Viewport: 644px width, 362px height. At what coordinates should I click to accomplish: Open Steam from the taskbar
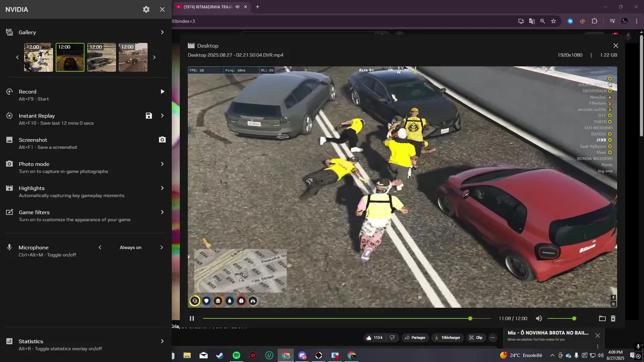pyautogui.click(x=220, y=355)
